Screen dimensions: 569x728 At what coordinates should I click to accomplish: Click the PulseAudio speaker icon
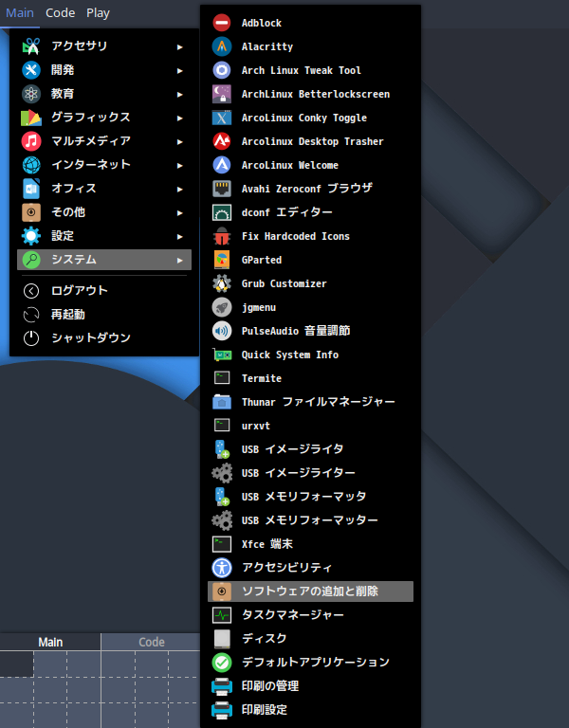pyautogui.click(x=222, y=331)
